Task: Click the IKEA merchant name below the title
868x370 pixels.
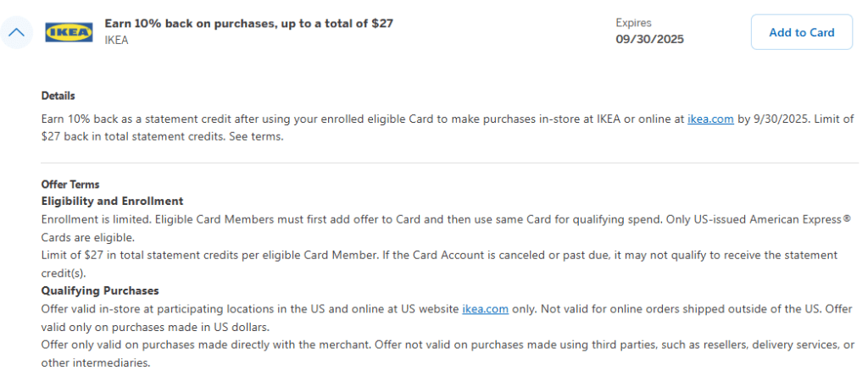Action: (116, 40)
